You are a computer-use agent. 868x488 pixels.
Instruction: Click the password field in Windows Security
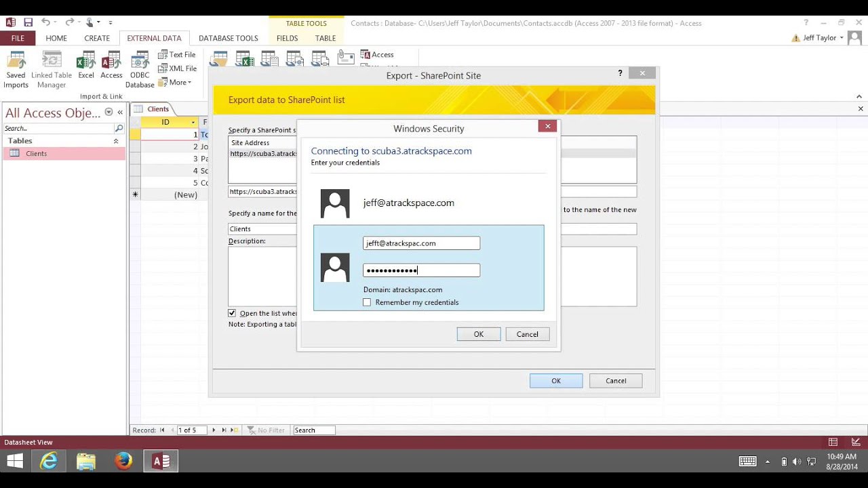point(421,270)
